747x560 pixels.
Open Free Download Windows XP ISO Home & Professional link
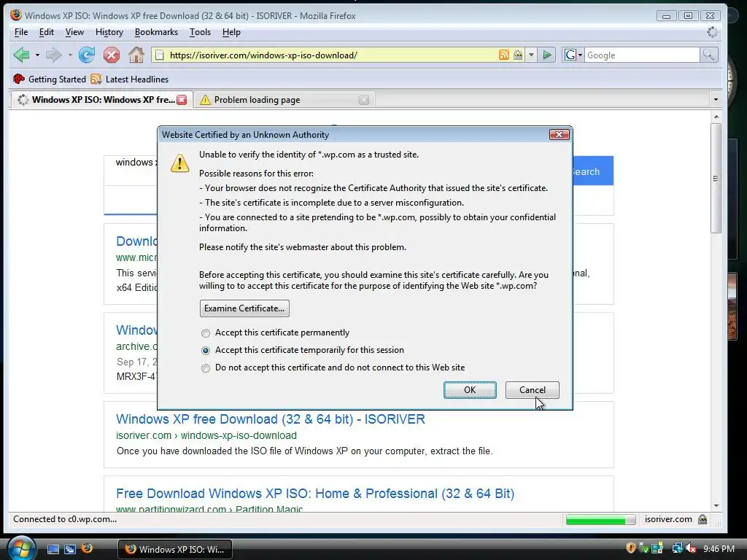tap(315, 494)
